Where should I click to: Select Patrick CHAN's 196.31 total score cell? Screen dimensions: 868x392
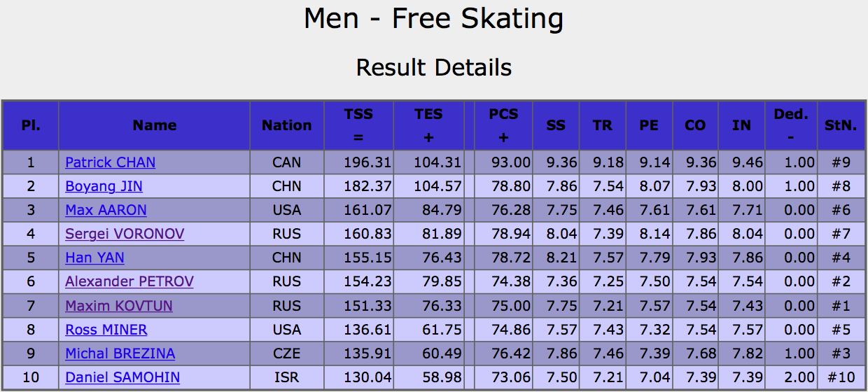[x=359, y=162]
